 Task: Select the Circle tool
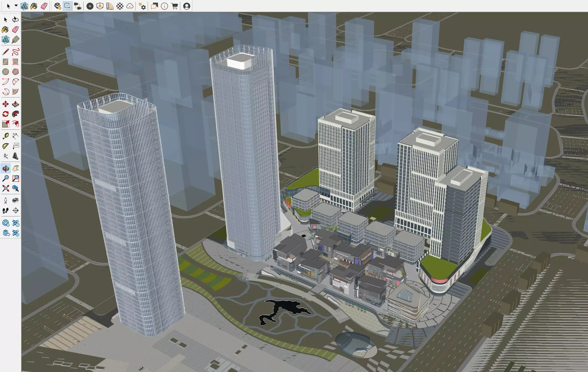point(6,72)
